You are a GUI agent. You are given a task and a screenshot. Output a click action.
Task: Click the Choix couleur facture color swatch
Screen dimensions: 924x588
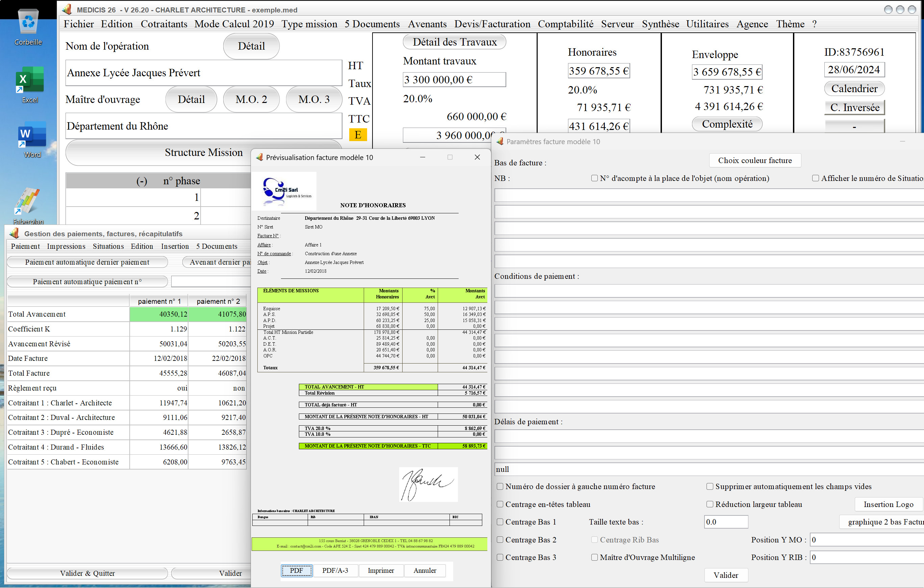coord(754,160)
